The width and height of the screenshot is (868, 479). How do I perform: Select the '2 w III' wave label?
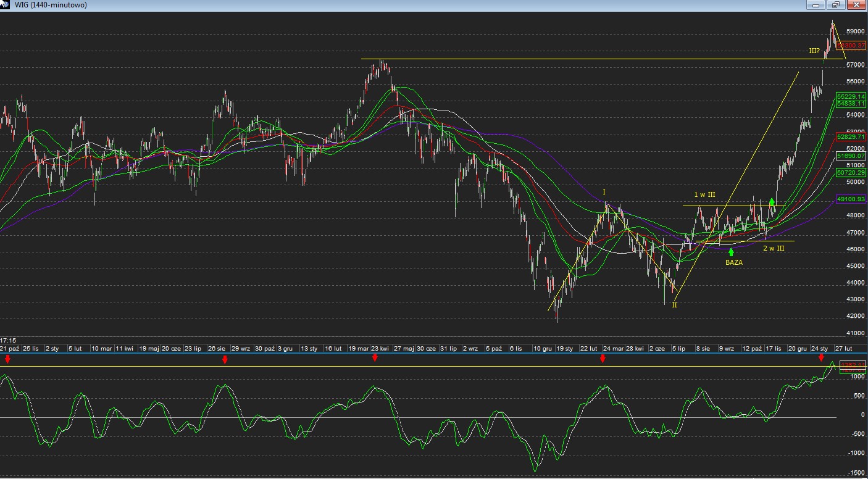(774, 248)
